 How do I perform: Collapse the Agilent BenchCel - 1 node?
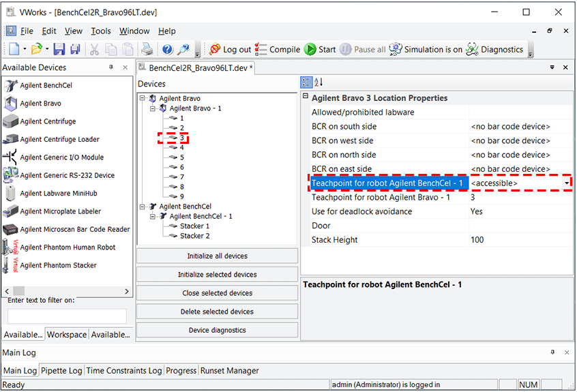tap(153, 216)
